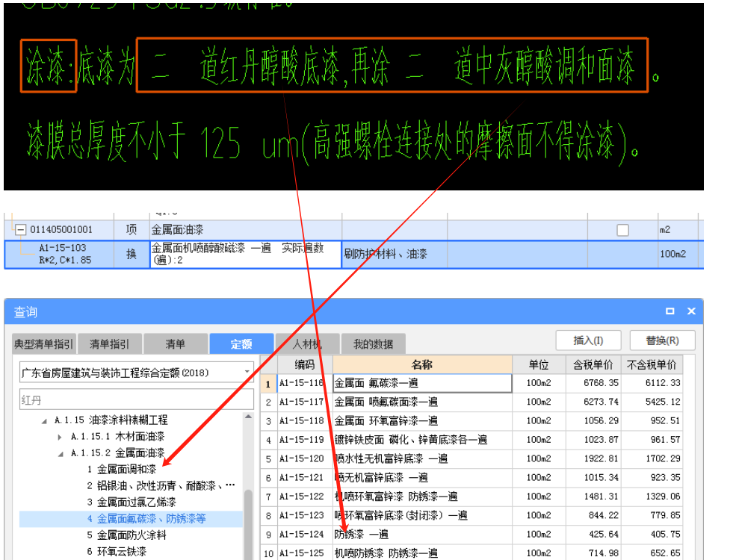Select tree item 2 铝银油、改性沥青、耐酸漆
The width and height of the screenshot is (736, 560).
pyautogui.click(x=161, y=485)
